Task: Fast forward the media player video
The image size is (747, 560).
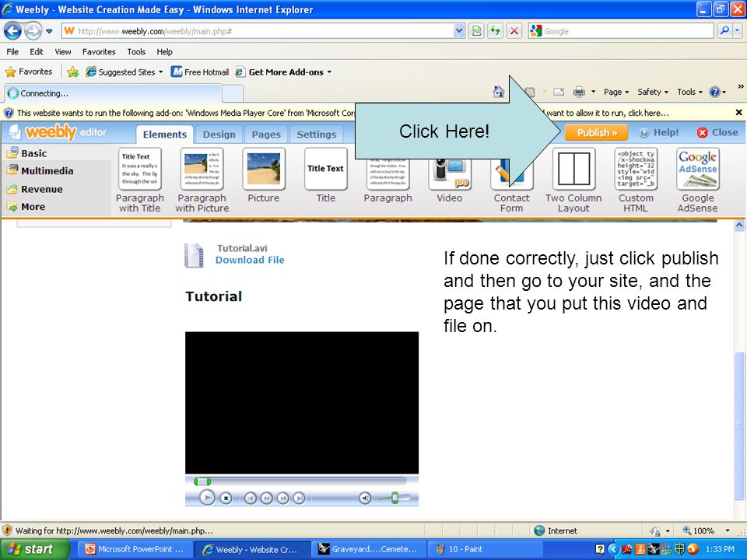Action: click(282, 498)
